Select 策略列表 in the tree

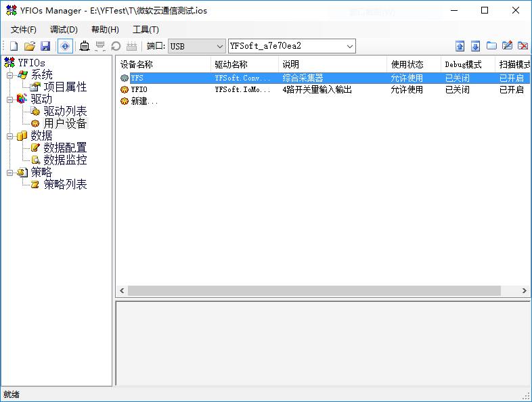65,185
